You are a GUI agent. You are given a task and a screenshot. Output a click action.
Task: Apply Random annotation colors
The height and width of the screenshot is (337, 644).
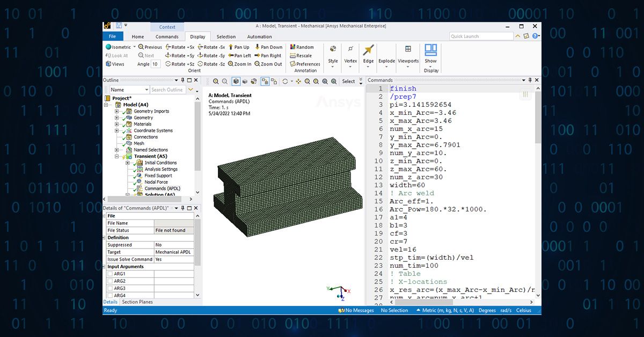pyautogui.click(x=293, y=47)
